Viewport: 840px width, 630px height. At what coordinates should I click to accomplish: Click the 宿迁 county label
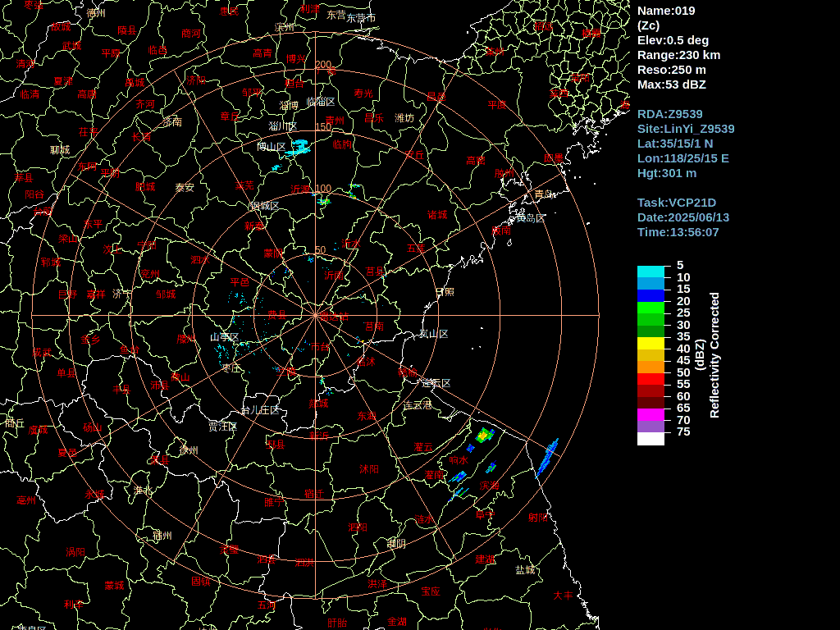(314, 494)
